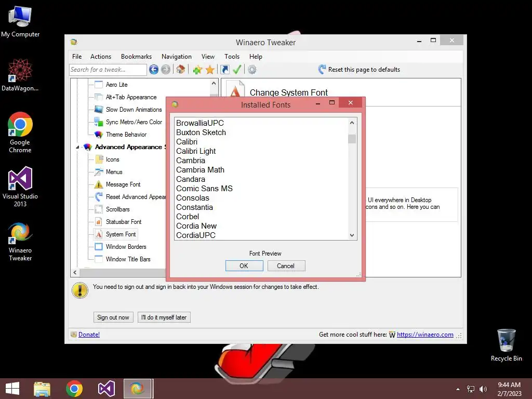Click the Statusbar Font icon

(99, 221)
